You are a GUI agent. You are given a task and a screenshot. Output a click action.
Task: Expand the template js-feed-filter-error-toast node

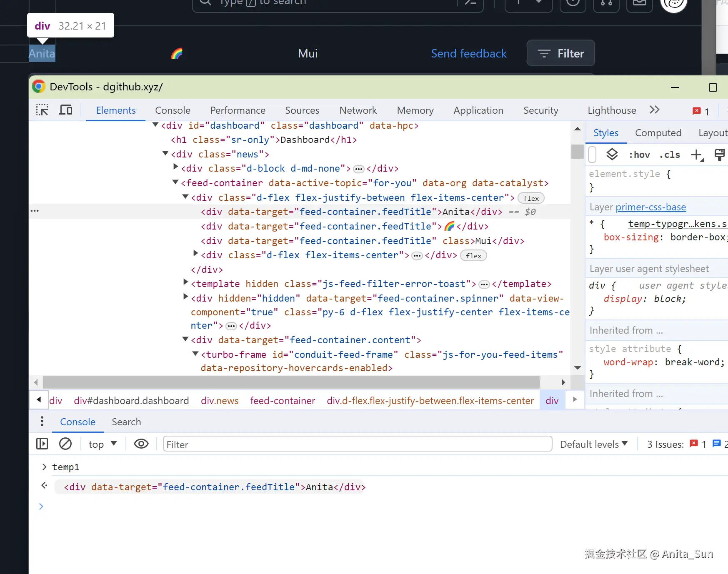(x=186, y=283)
